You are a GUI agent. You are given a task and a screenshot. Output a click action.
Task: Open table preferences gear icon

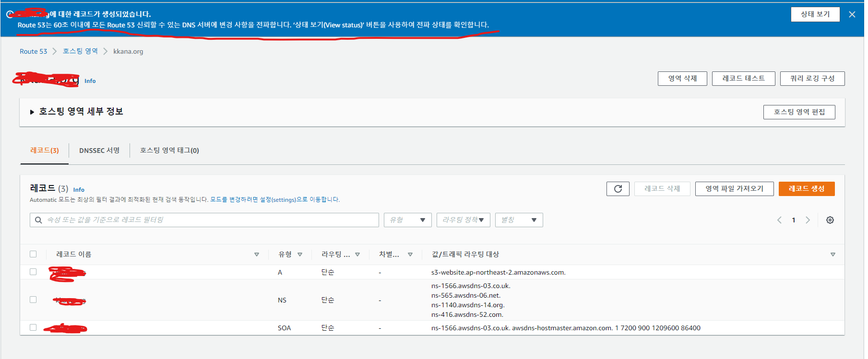[830, 220]
